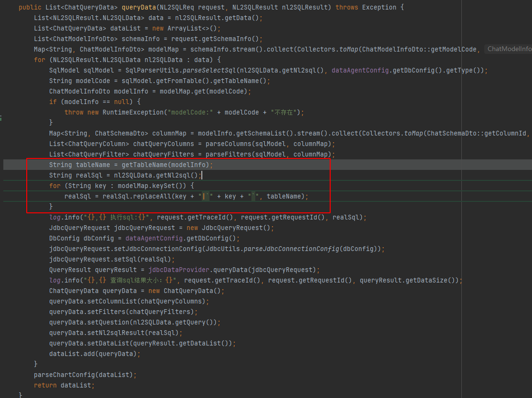Click RuntimeException class name

(133, 113)
